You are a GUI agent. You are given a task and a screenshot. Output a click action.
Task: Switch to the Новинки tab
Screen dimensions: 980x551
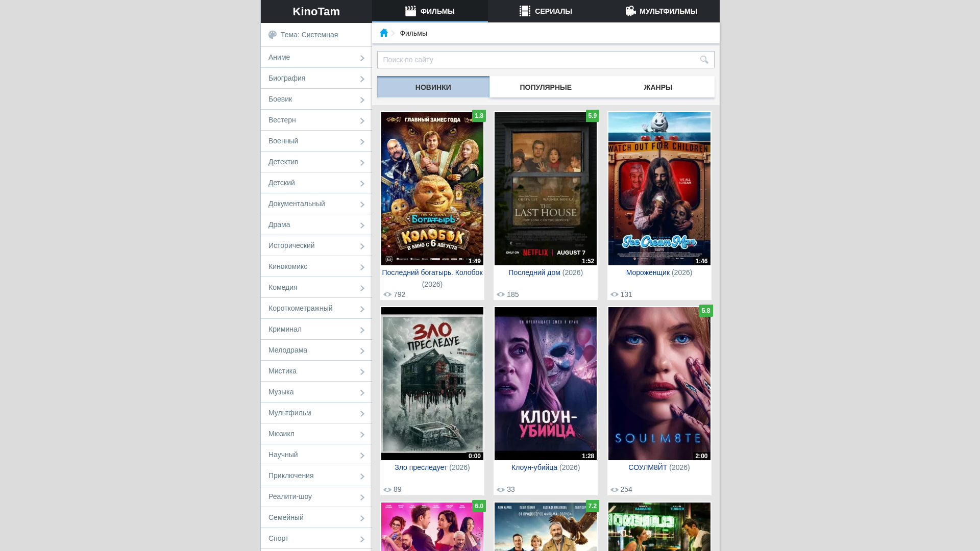pyautogui.click(x=433, y=87)
